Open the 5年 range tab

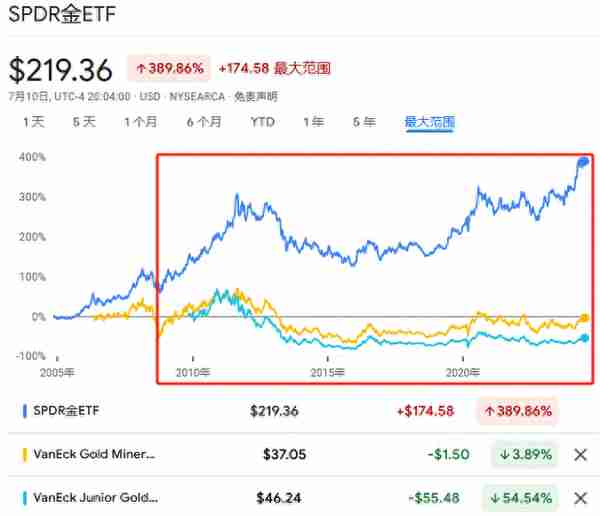point(364,122)
